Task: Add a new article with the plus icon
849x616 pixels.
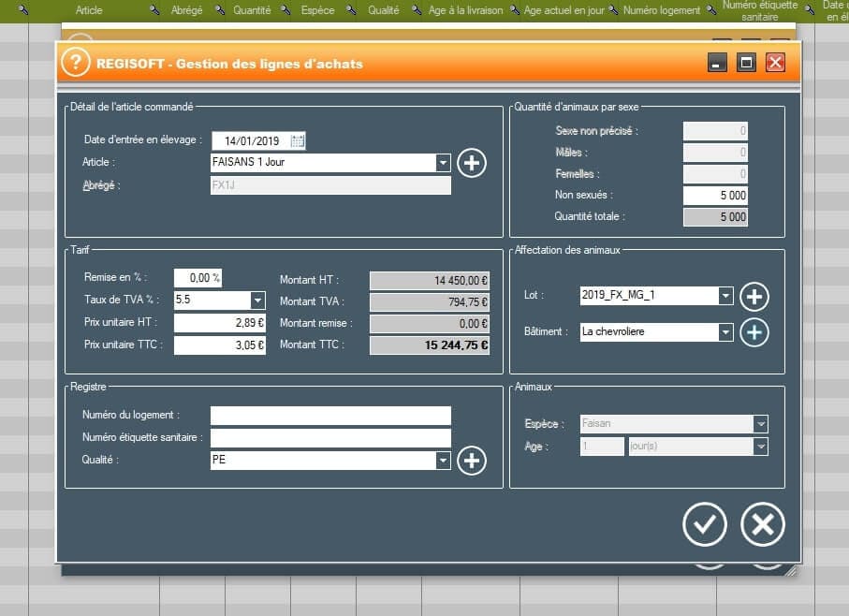Action: pyautogui.click(x=471, y=162)
